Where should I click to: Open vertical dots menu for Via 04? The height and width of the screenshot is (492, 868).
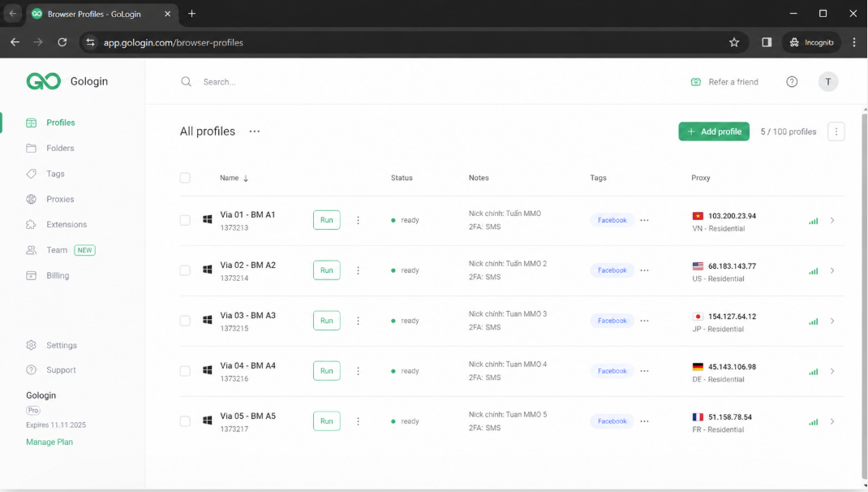coord(359,371)
